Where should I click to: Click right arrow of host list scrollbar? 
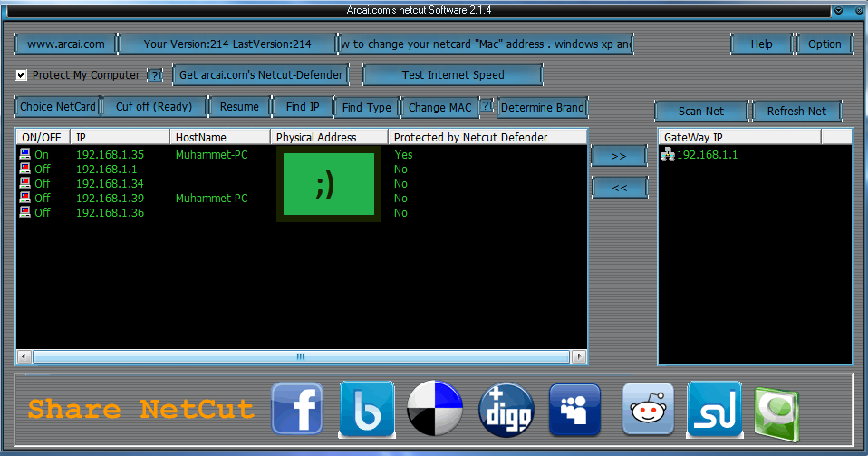coord(578,356)
